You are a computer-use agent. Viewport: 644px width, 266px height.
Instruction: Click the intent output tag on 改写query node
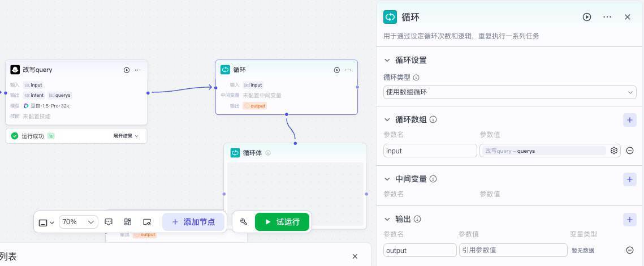[x=33, y=96]
